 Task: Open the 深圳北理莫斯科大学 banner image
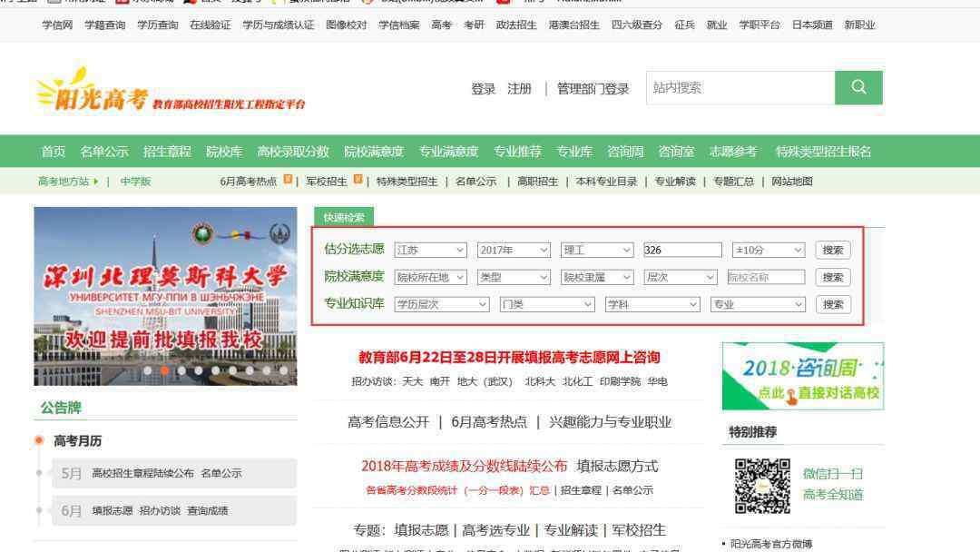[165, 296]
